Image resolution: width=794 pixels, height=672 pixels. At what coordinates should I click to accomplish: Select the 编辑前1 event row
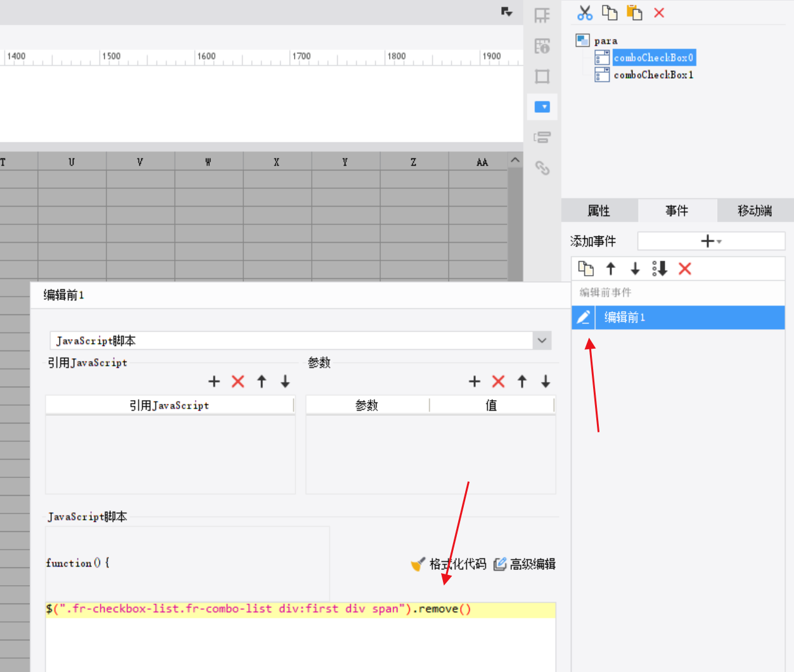pos(678,317)
